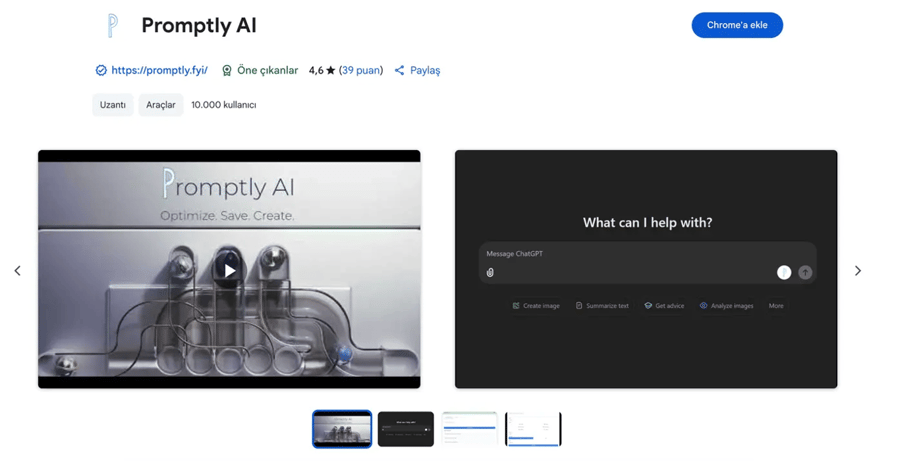The width and height of the screenshot is (900, 461).
Task: Click the send arrow icon
Action: 805,272
